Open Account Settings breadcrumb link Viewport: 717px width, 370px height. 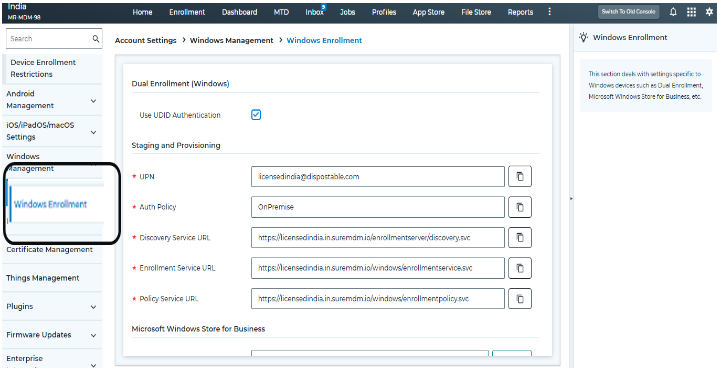[145, 40]
